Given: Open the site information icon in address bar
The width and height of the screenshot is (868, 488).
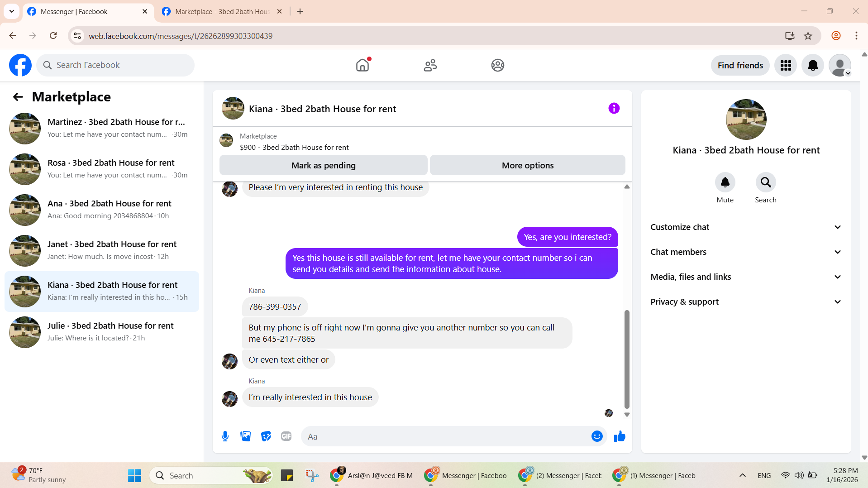Looking at the screenshot, I should 77,36.
